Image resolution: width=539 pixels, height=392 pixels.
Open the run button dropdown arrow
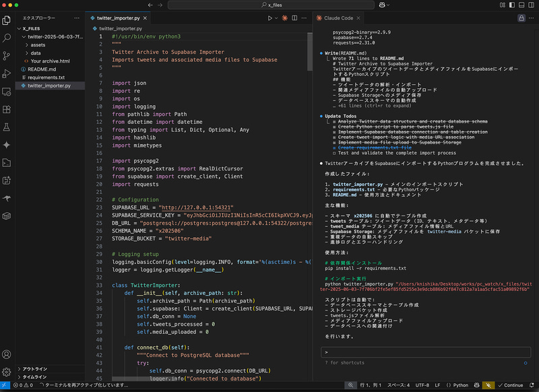(277, 18)
